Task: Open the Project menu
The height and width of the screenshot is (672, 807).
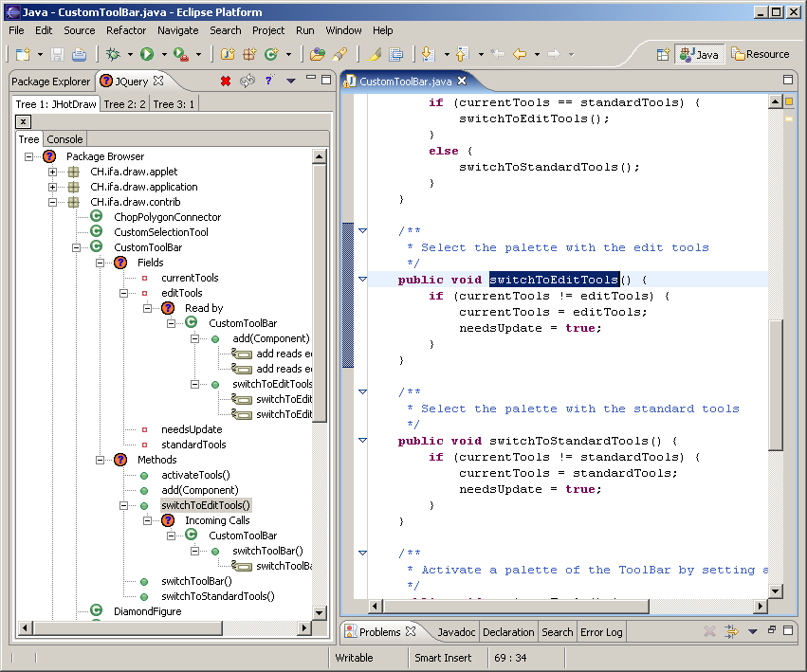Action: (x=268, y=30)
